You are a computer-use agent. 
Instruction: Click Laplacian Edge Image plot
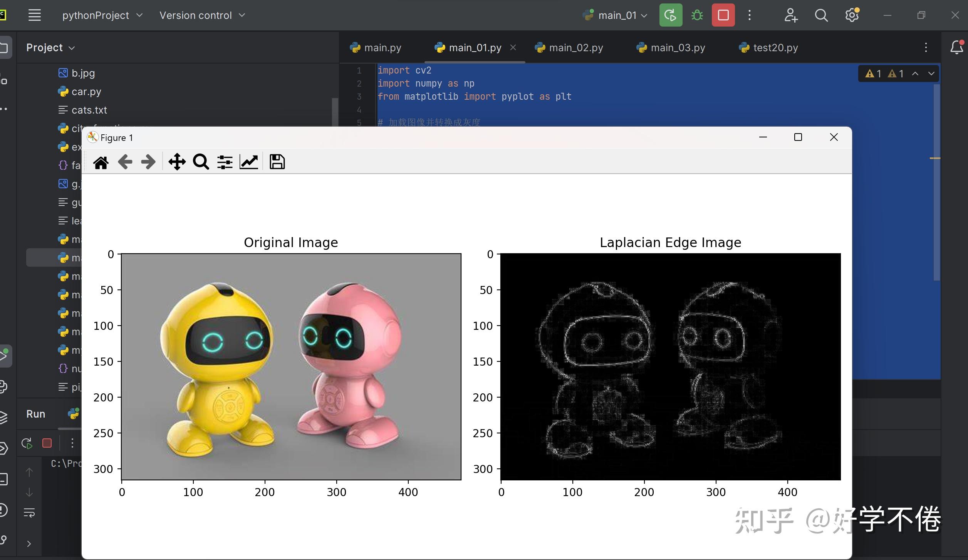[671, 366]
